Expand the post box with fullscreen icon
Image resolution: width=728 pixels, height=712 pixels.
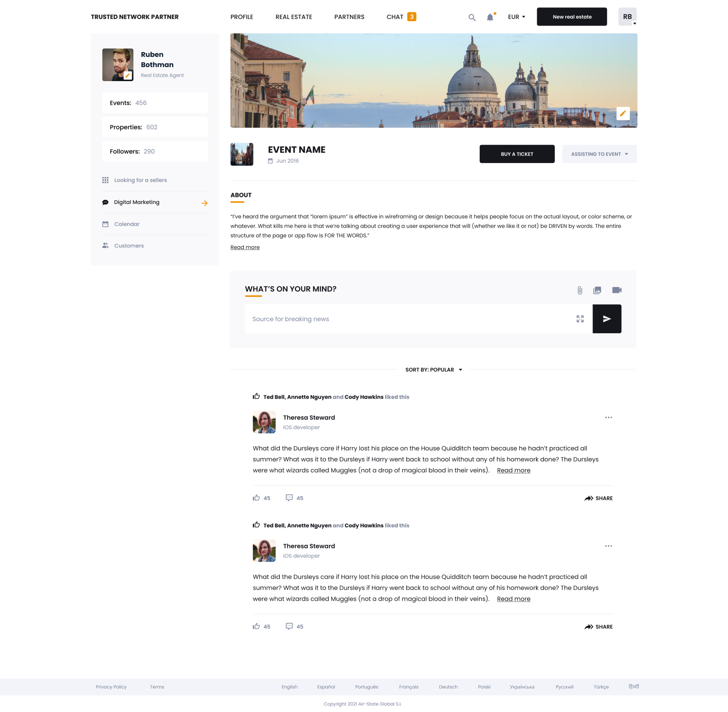(x=580, y=319)
